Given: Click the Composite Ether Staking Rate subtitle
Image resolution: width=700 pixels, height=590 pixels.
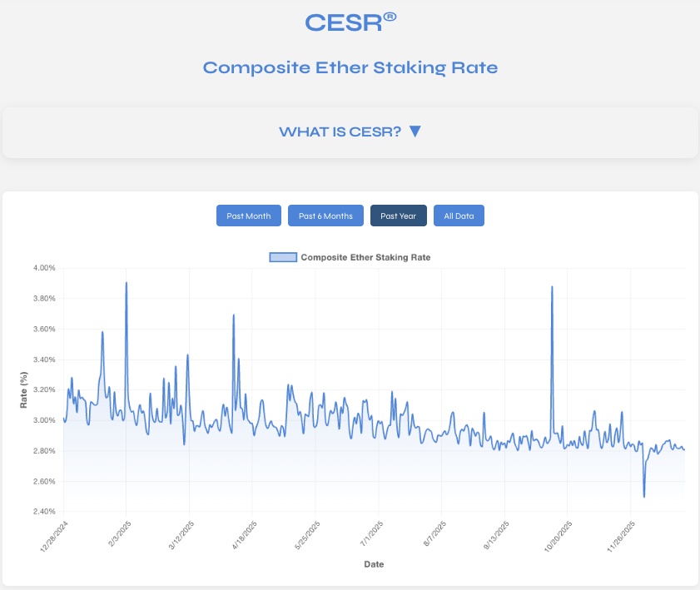Looking at the screenshot, I should point(350,67).
